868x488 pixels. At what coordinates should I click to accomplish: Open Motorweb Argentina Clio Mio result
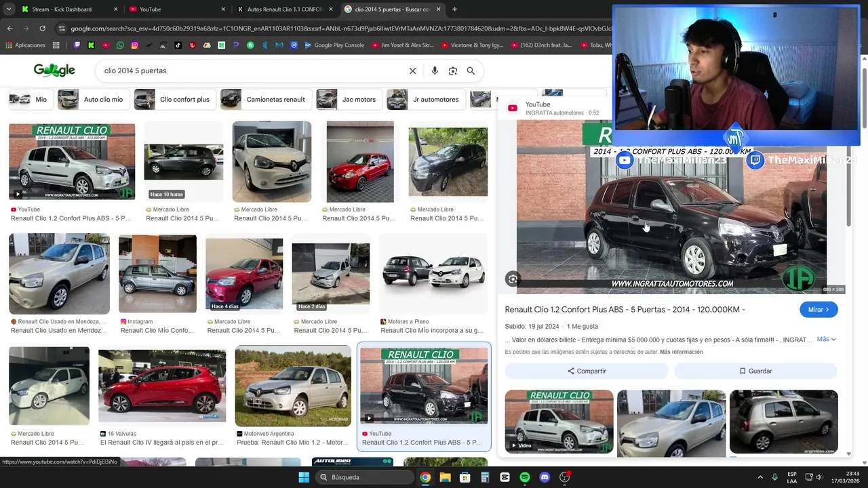coord(293,386)
